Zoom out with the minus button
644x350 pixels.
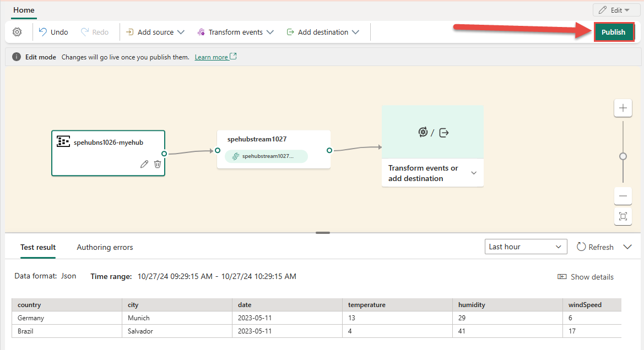(x=623, y=196)
